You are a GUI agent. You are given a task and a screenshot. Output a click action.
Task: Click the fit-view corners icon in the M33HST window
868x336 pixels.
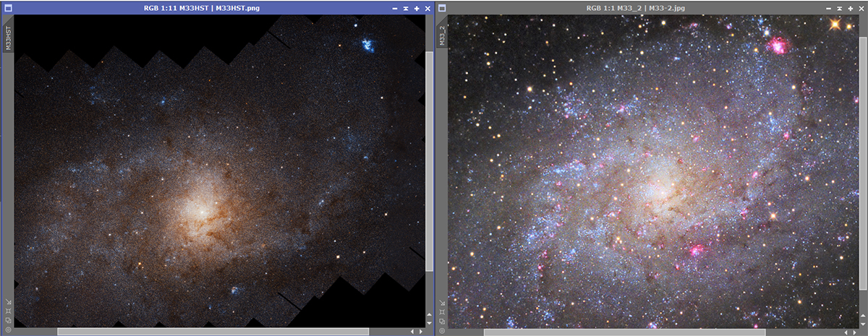(8, 311)
